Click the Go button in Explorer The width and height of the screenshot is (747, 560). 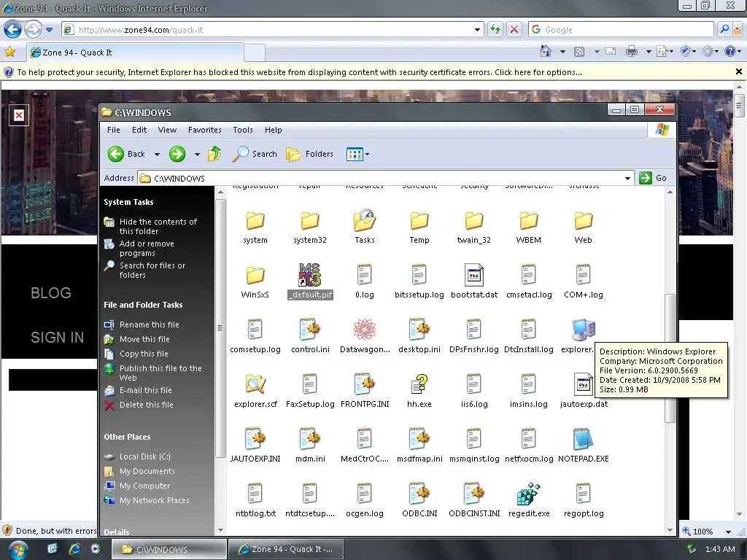pos(654,178)
